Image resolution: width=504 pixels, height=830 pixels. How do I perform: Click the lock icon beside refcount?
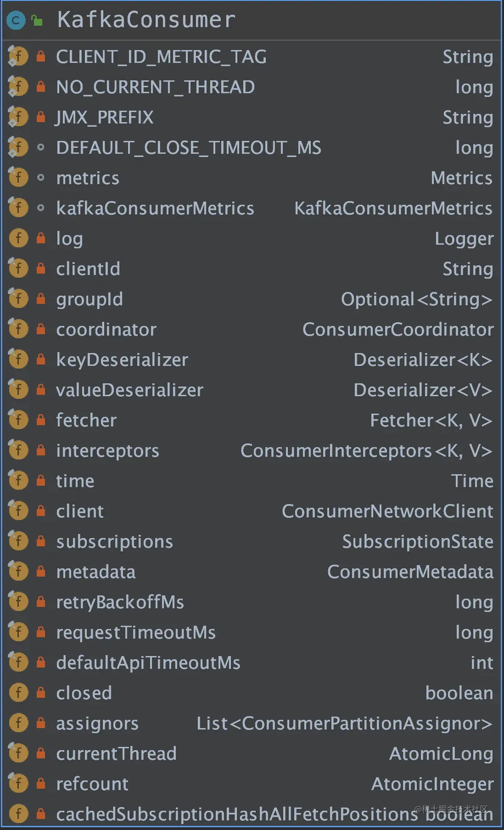(41, 784)
